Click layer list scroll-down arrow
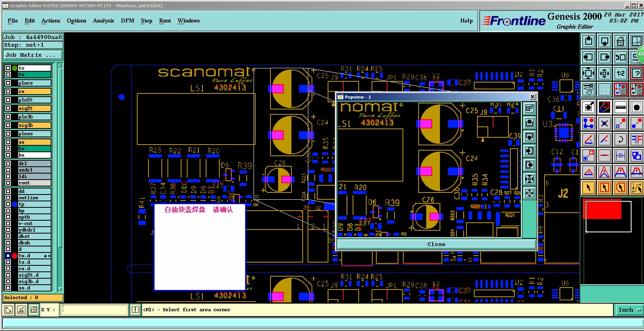The image size is (644, 331). tap(60, 289)
